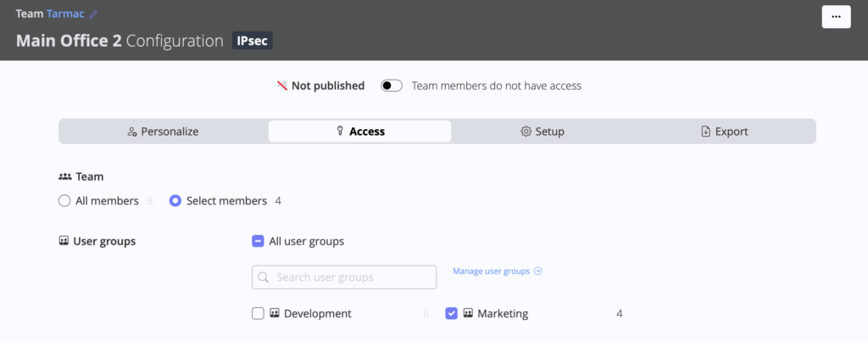
Task: Click the crossed-out Not published icon
Action: pos(282,86)
